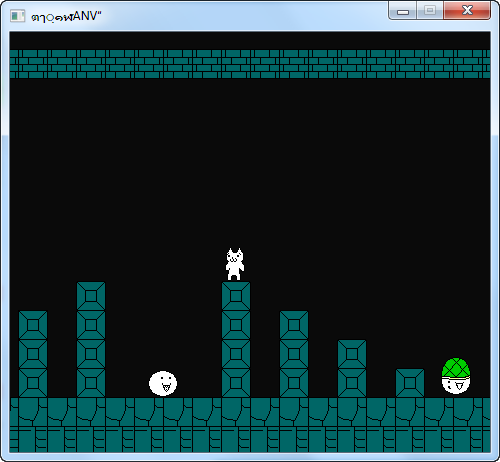Screen dimensions: 500x462
Task: Click the window title text
Action: pyautogui.click(x=66, y=16)
